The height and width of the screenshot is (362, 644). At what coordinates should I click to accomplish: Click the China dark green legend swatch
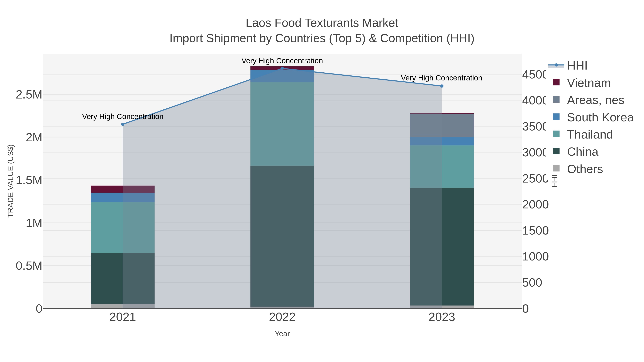(x=556, y=151)
